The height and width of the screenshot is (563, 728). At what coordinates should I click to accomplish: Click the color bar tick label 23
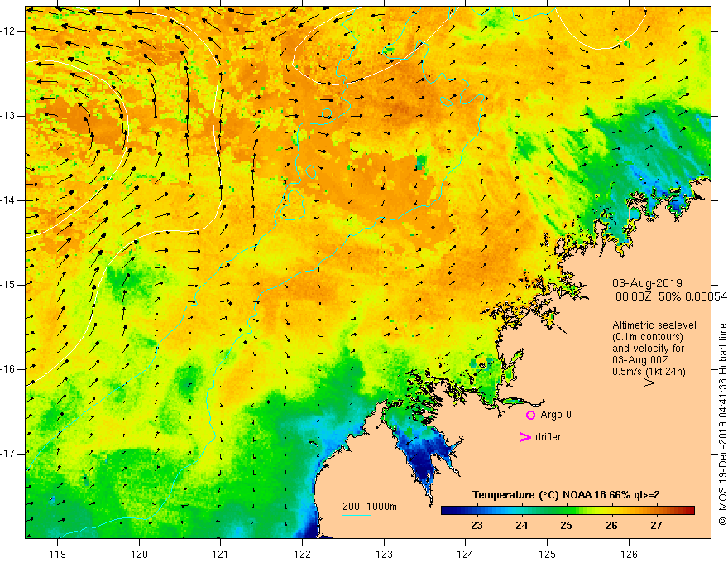[477, 526]
